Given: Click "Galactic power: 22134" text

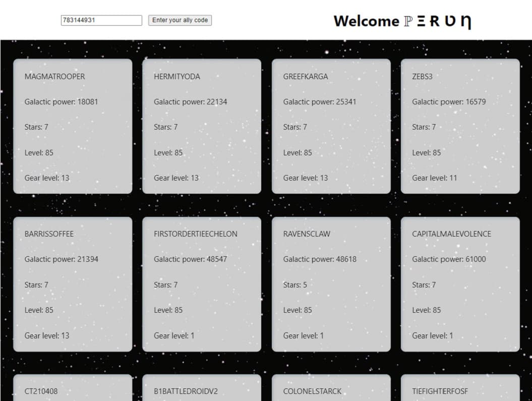Looking at the screenshot, I should tap(190, 102).
